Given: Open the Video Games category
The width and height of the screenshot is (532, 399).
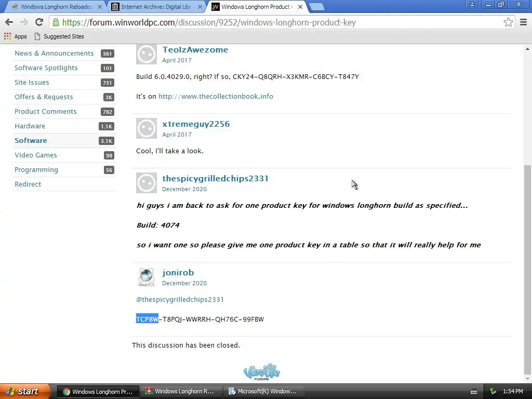Looking at the screenshot, I should click(x=36, y=155).
